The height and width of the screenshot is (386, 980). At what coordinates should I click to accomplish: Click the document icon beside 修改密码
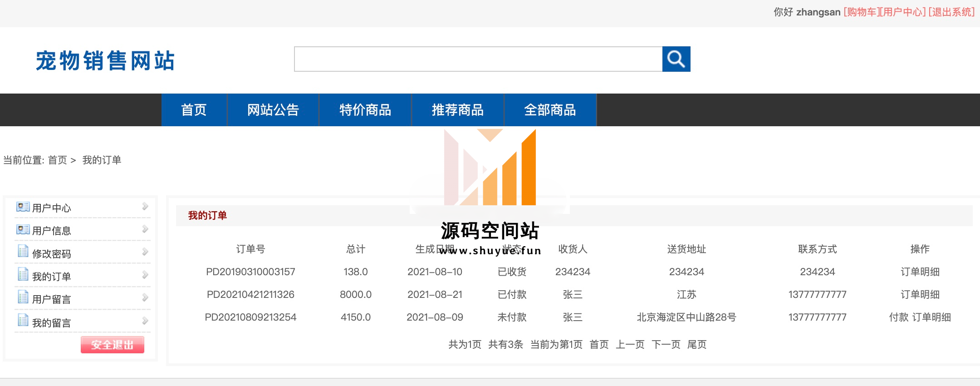(x=23, y=251)
